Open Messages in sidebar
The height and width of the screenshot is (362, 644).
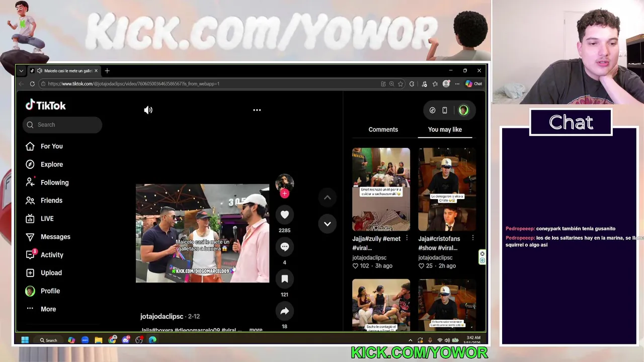pos(48,237)
